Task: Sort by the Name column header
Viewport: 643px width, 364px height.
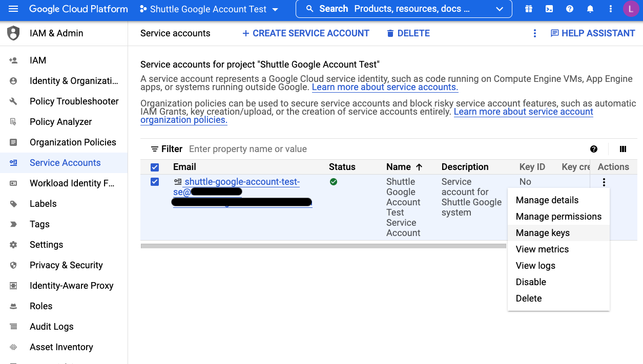Action: 404,167
